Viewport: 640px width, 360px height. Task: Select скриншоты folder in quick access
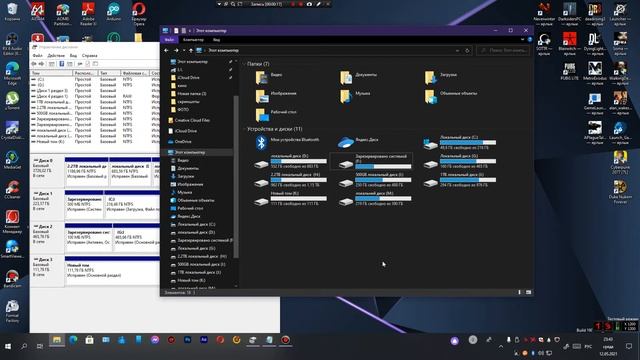click(188, 102)
